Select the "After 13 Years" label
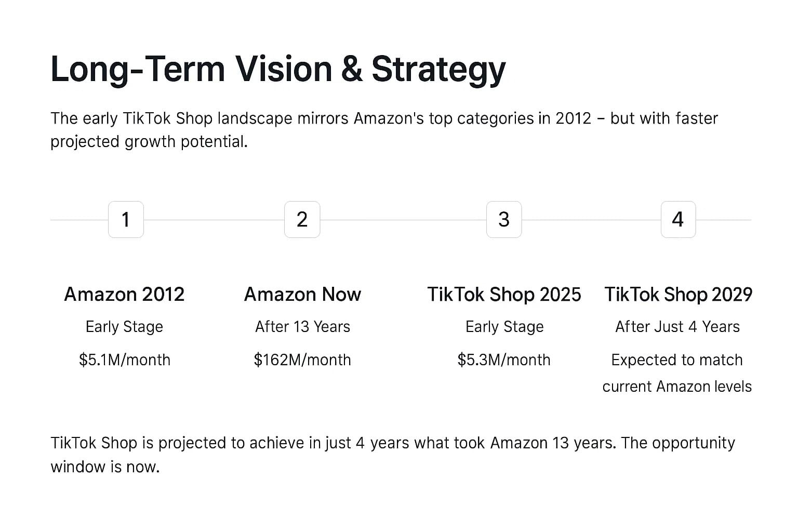Image resolution: width=798 pixels, height=532 pixels. [x=302, y=327]
